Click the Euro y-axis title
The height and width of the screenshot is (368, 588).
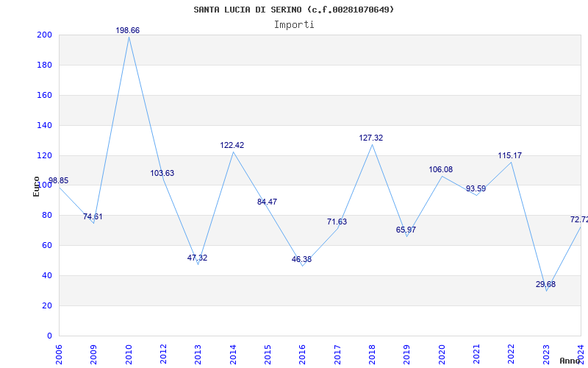point(36,187)
